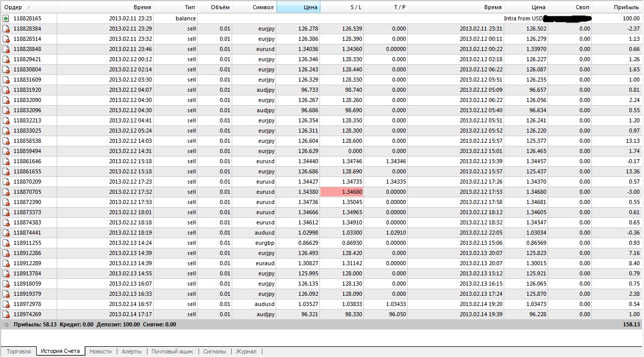Open the Сигналы tab

click(x=214, y=351)
